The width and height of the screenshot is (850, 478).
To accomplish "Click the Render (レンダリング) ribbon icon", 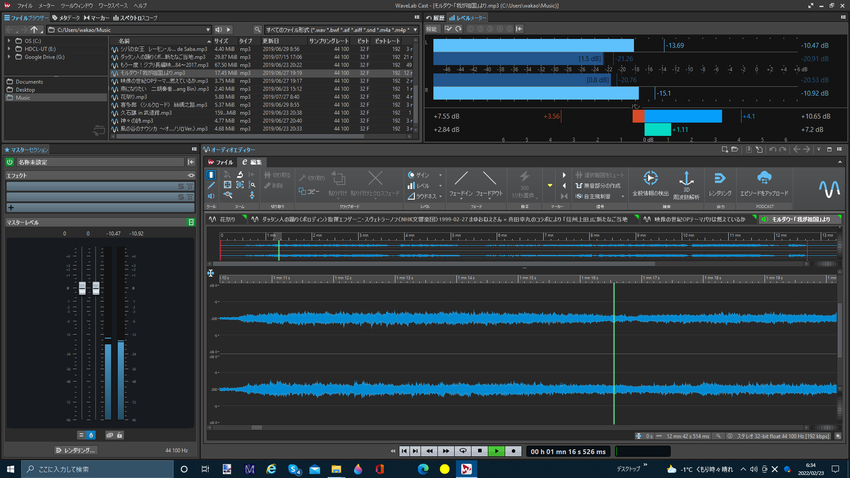I will pyautogui.click(x=720, y=183).
